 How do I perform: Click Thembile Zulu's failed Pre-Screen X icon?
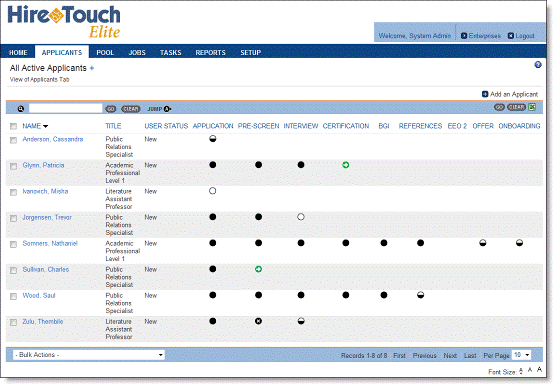(258, 321)
